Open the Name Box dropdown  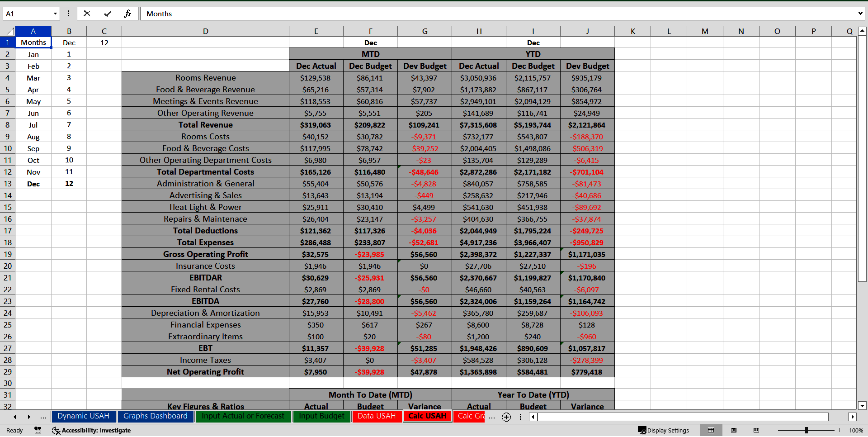point(55,14)
